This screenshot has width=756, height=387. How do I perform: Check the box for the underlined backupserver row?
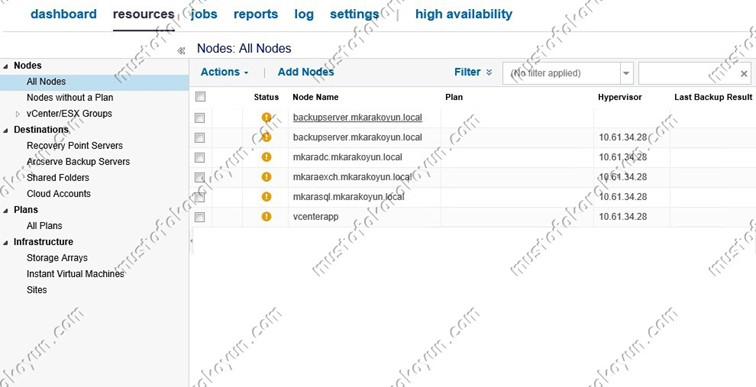[x=200, y=118]
